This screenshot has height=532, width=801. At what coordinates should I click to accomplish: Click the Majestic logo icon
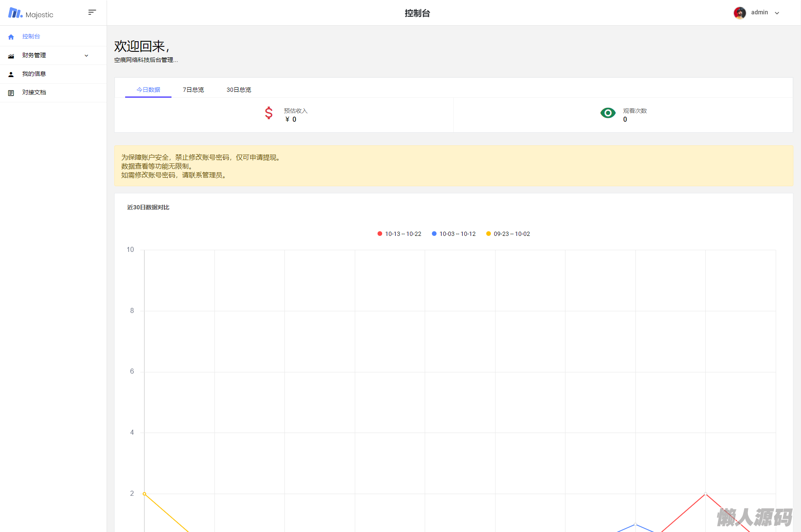(15, 13)
